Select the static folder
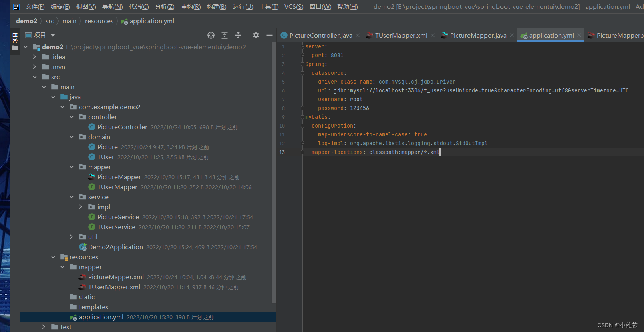 (87, 297)
